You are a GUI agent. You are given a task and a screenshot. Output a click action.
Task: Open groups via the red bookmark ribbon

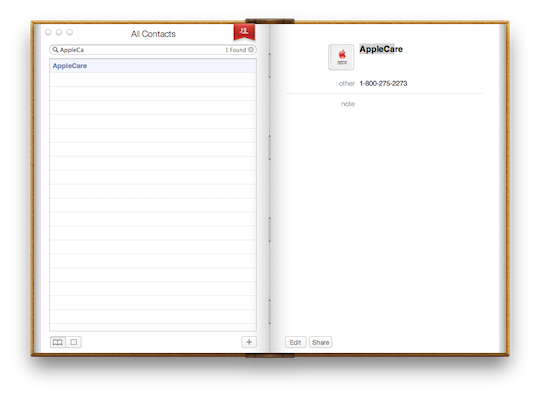click(244, 32)
